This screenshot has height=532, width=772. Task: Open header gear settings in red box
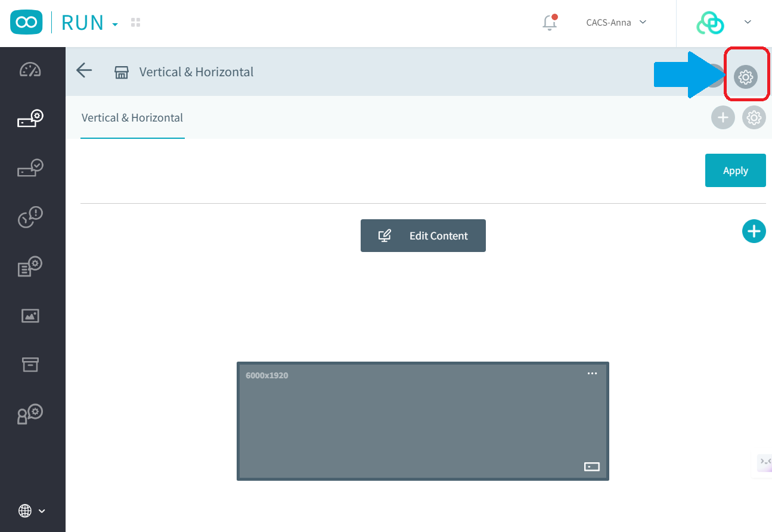tap(745, 77)
